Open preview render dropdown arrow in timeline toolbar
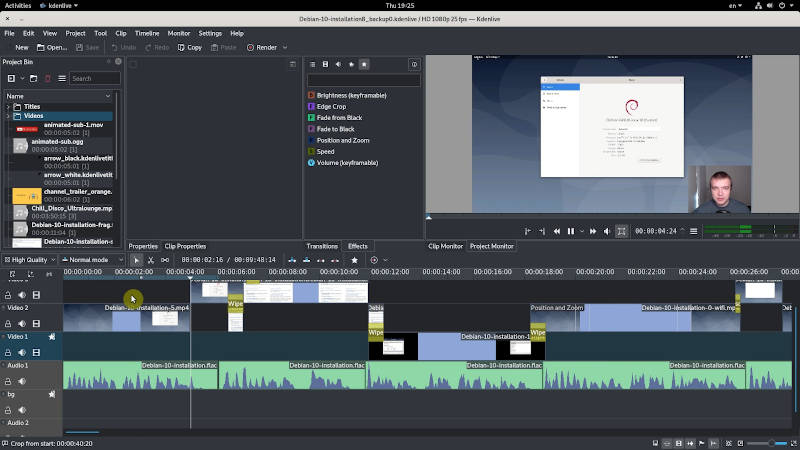800x450 pixels. tap(385, 260)
